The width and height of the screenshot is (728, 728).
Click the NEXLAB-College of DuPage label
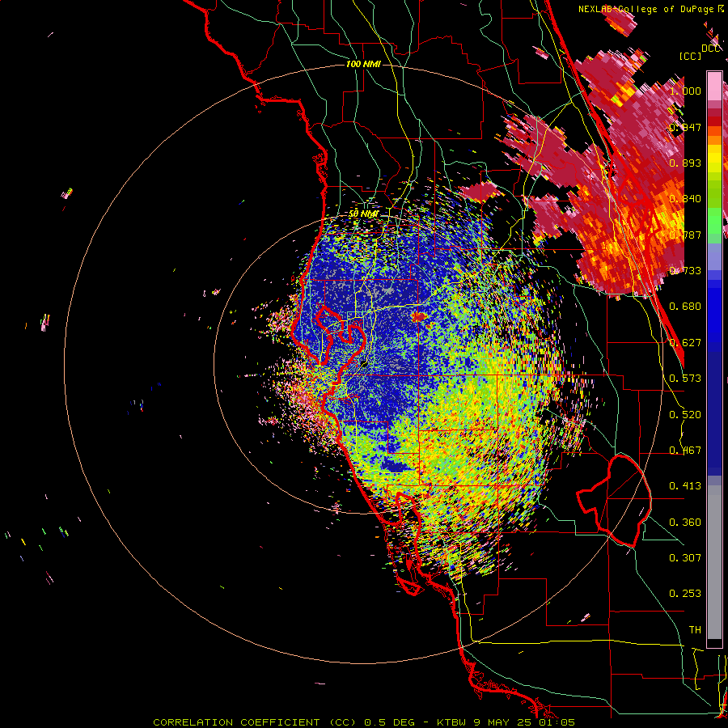[645, 9]
